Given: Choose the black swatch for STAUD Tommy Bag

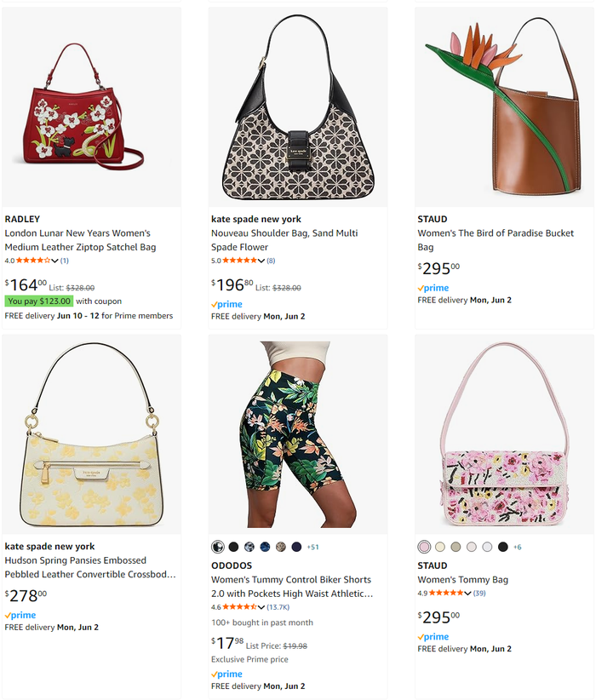Looking at the screenshot, I should pyautogui.click(x=503, y=547).
